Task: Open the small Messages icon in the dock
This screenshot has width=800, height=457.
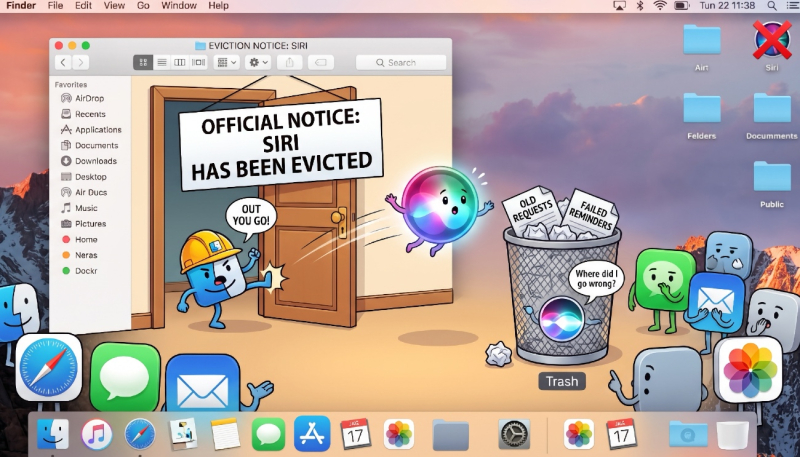Action: pyautogui.click(x=268, y=434)
